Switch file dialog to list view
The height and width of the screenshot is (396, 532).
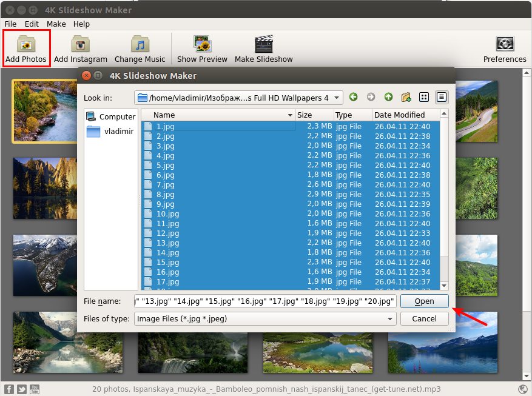[x=424, y=97]
